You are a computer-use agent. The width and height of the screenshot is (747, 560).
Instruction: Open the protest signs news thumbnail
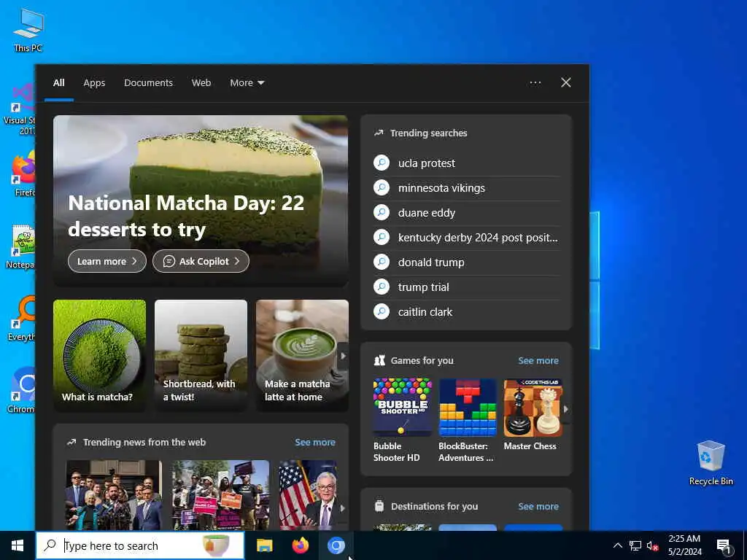pyautogui.click(x=220, y=495)
